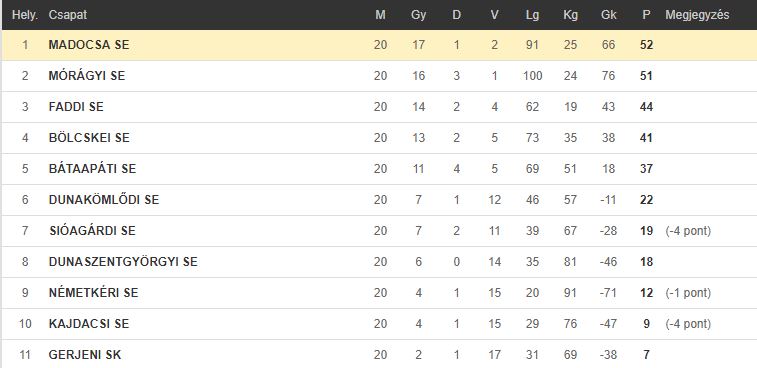Select the GERJENI SK team name
Screen dimensions: 757x368
coord(85,355)
